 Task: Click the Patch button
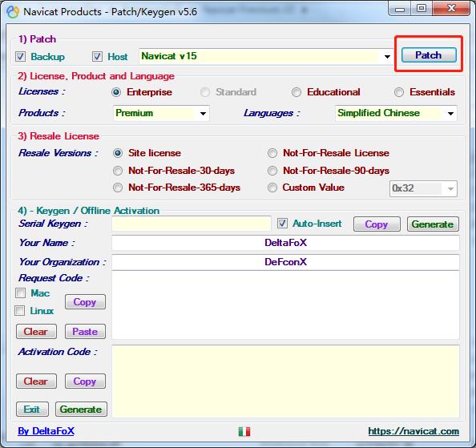(429, 55)
